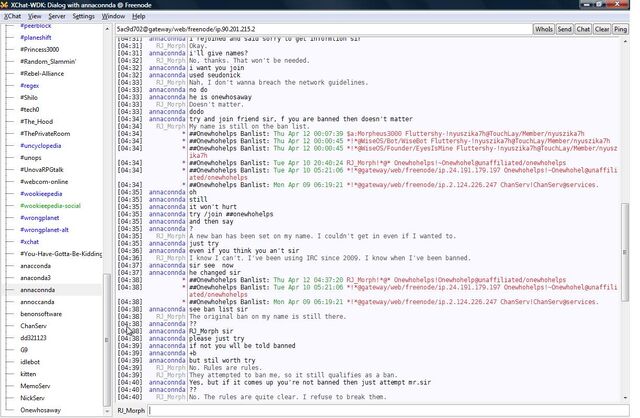Image resolution: width=640 pixels, height=418 pixels.
Task: Click channel tree scroll-up arrow
Action: click(107, 29)
